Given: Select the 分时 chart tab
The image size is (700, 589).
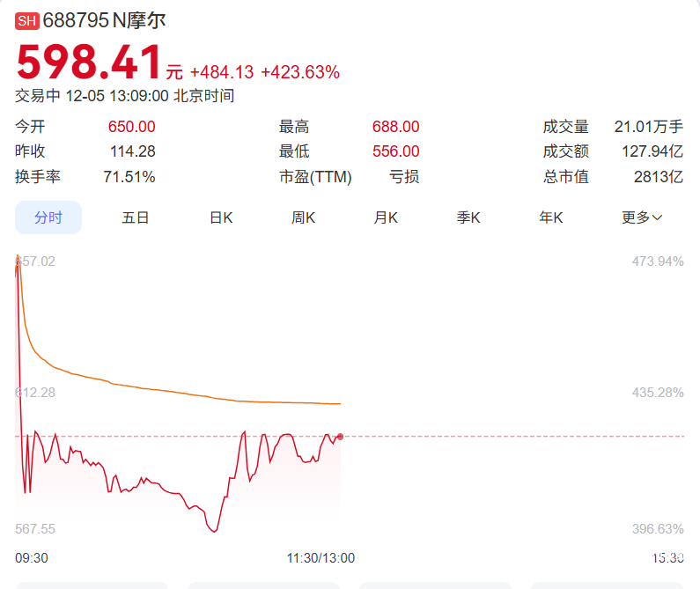Looking at the screenshot, I should [x=48, y=217].
